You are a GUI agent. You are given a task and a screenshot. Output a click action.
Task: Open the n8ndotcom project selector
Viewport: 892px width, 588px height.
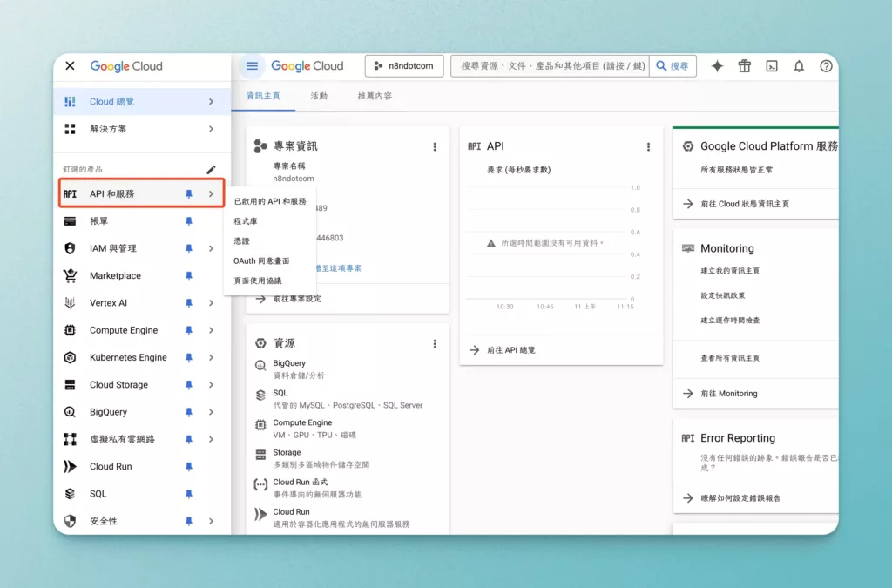pos(404,66)
